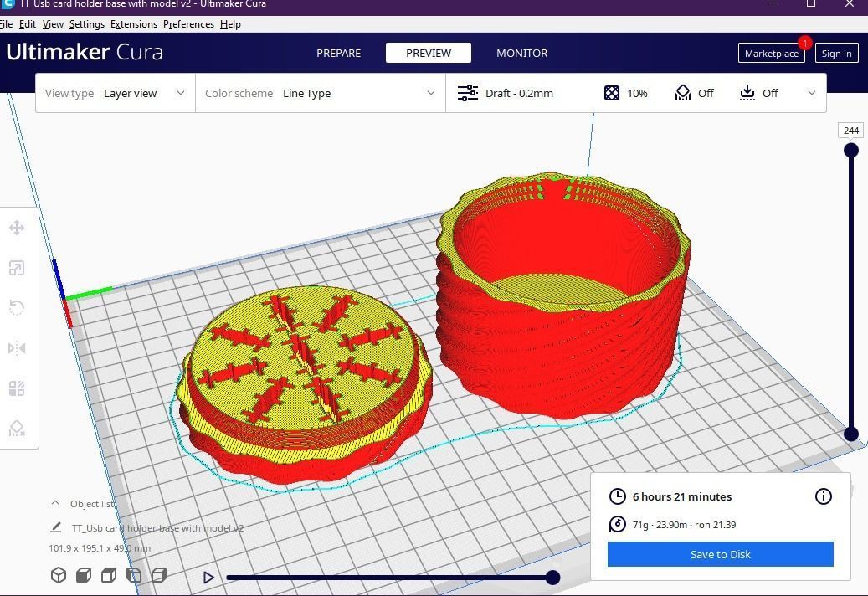The image size is (868, 596).
Task: Switch to front view camera icon
Action: (84, 576)
